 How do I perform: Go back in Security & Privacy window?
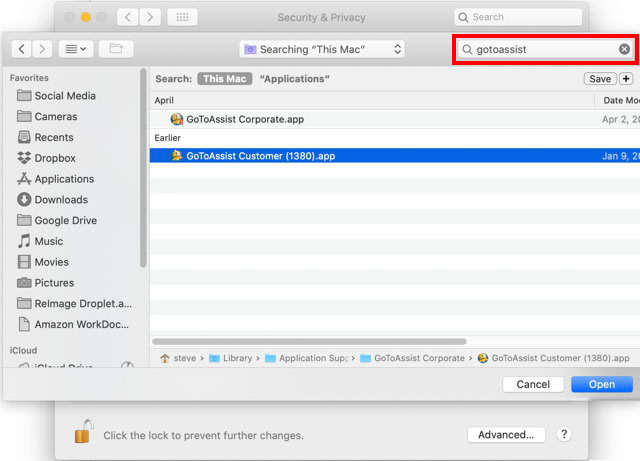click(x=128, y=17)
